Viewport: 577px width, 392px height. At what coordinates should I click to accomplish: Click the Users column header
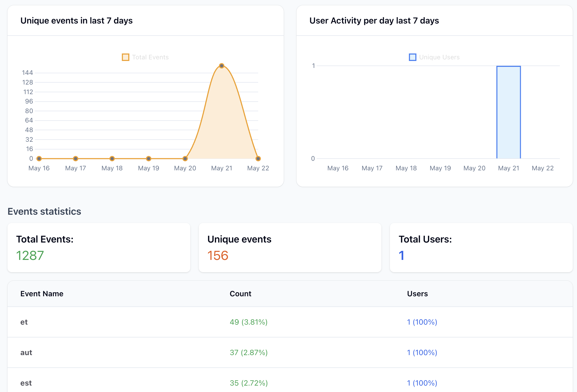pyautogui.click(x=417, y=294)
